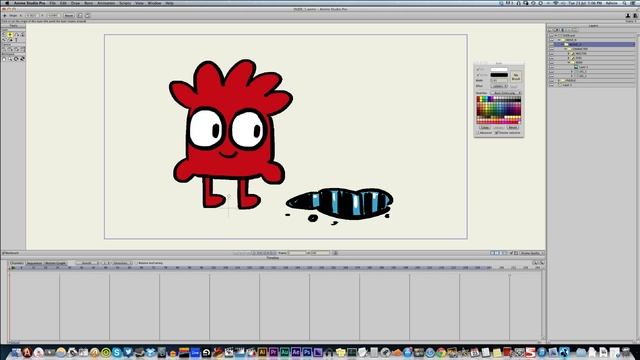Click the No Brush button
The width and height of the screenshot is (640, 360).
(x=516, y=77)
